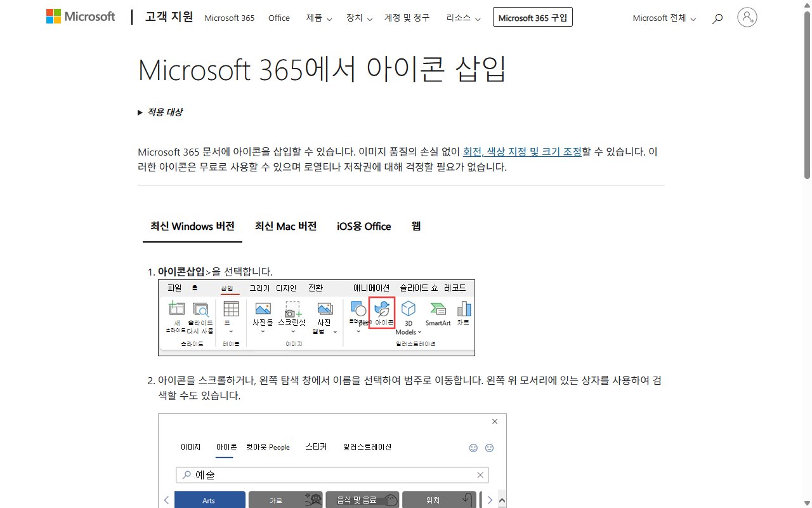Click the 슬라이드 다시 사용 icon in ribbon screenshot
The height and width of the screenshot is (508, 812).
[x=200, y=309]
